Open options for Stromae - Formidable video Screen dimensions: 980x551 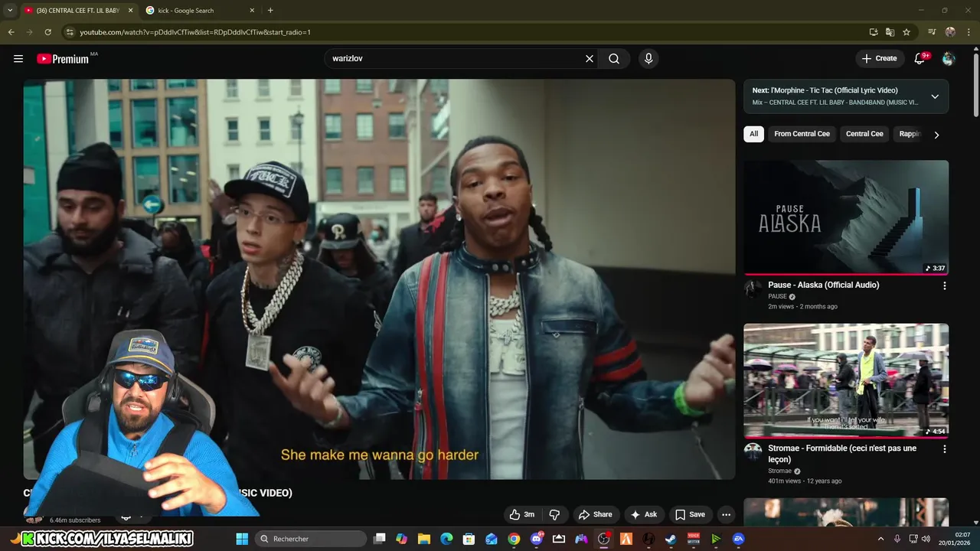coord(944,449)
